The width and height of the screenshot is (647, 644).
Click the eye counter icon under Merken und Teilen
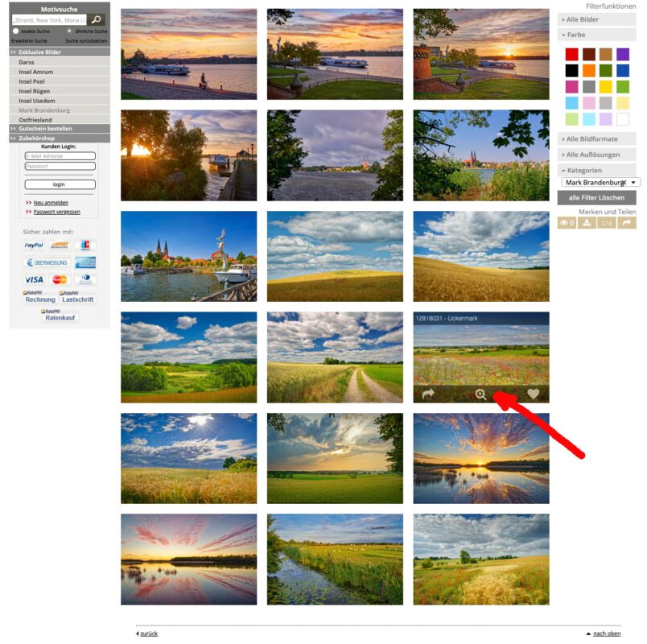click(567, 223)
